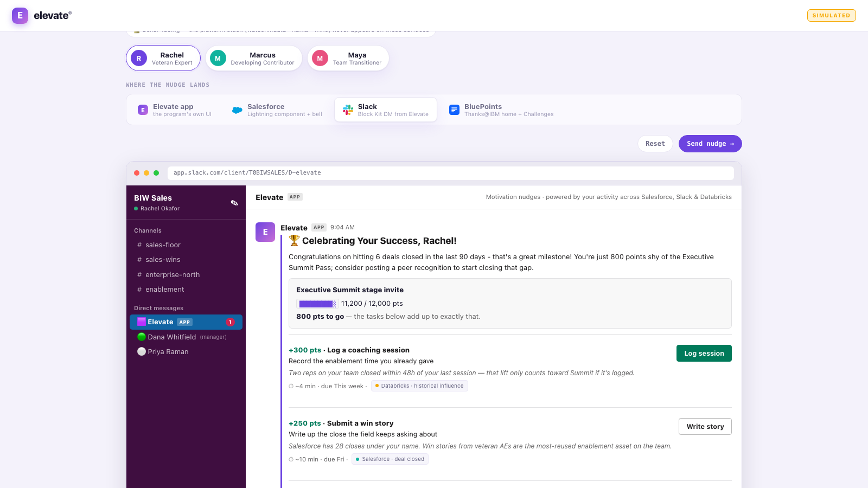Viewport: 868px width, 488px height.
Task: Open the #enterprise-north channel
Action: click(x=186, y=275)
